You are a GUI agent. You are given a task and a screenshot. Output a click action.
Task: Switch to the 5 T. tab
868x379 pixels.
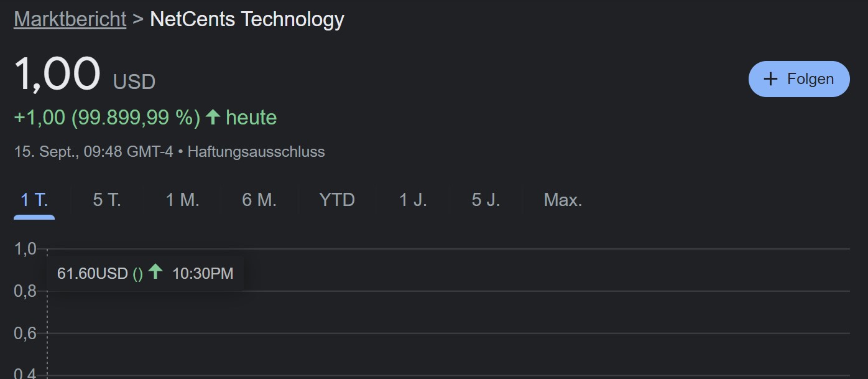(x=107, y=200)
